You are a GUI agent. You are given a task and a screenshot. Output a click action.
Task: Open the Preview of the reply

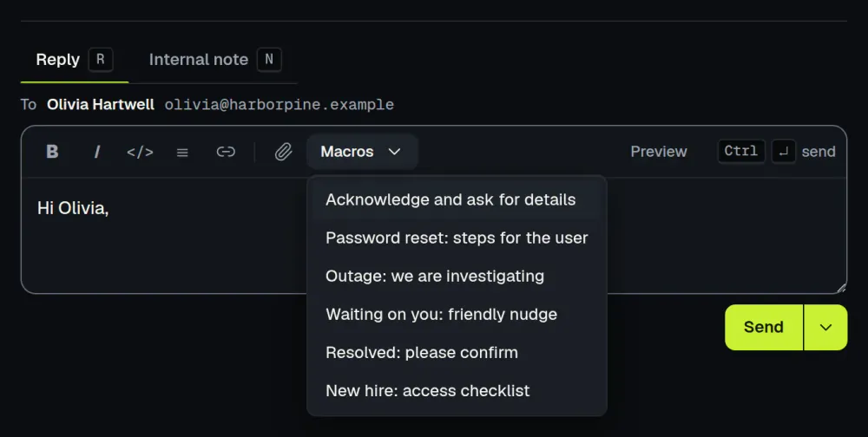click(x=659, y=152)
